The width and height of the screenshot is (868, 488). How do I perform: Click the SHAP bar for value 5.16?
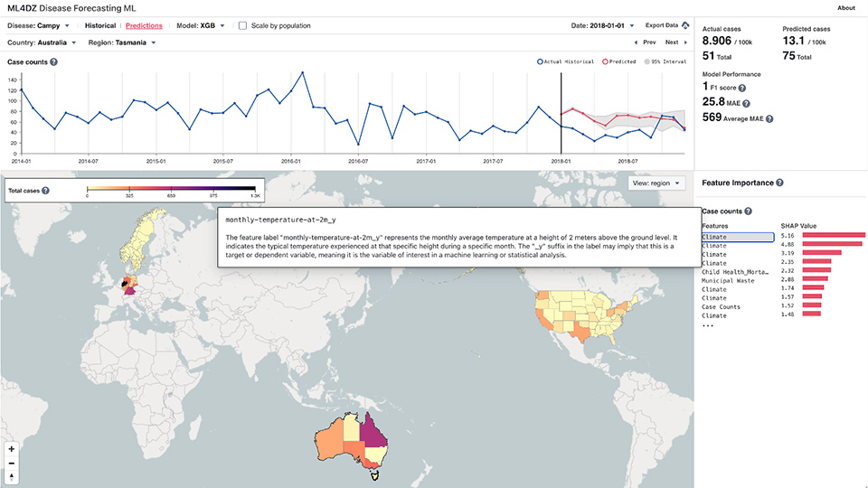click(834, 236)
